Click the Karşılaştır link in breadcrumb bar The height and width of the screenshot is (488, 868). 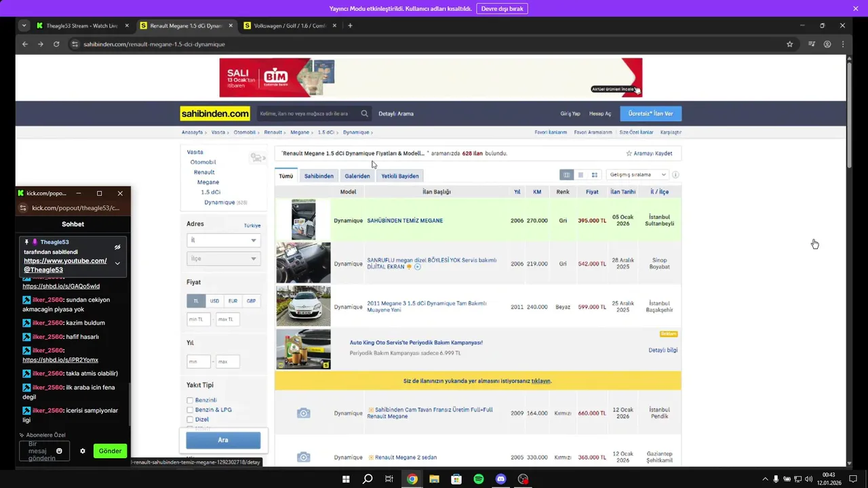coord(671,132)
